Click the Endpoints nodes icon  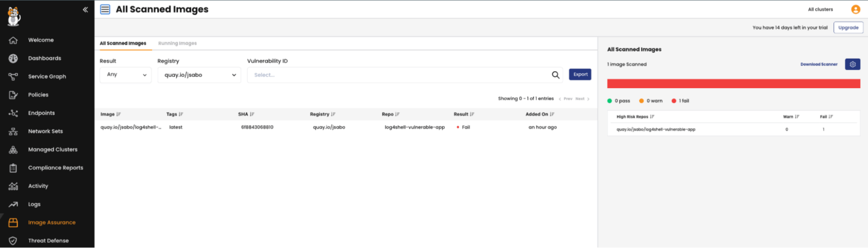[x=14, y=113]
